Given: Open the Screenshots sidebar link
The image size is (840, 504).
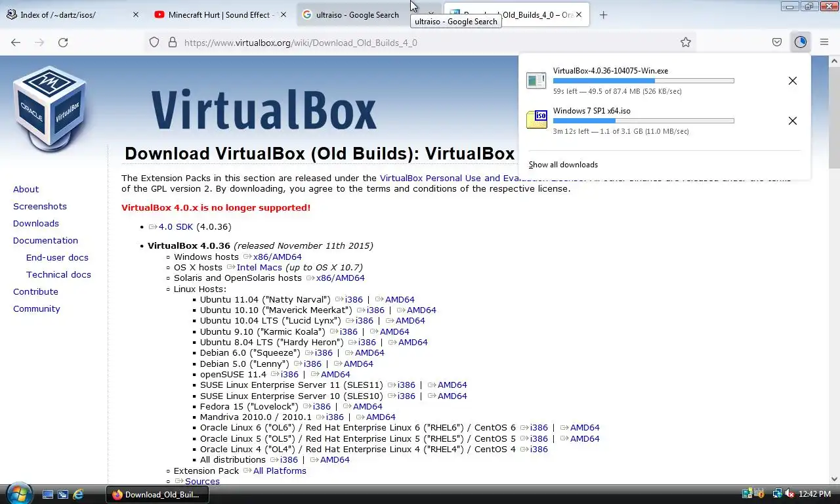Looking at the screenshot, I should [x=40, y=206].
